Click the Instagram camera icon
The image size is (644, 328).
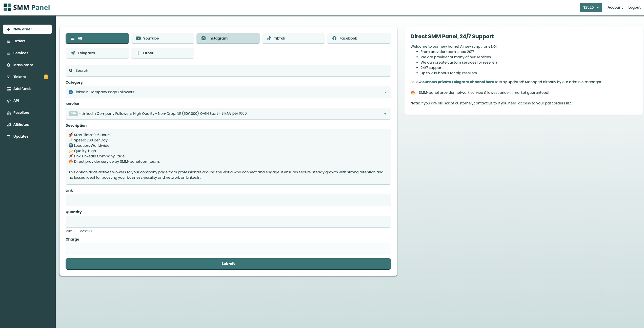click(x=204, y=38)
